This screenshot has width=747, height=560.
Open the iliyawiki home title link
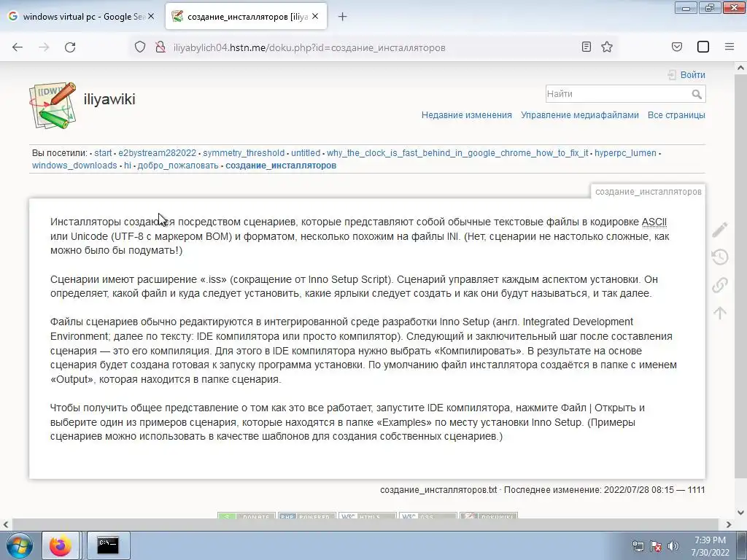[109, 99]
